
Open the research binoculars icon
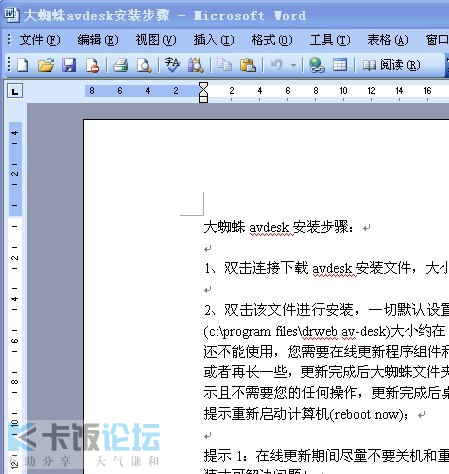196,65
